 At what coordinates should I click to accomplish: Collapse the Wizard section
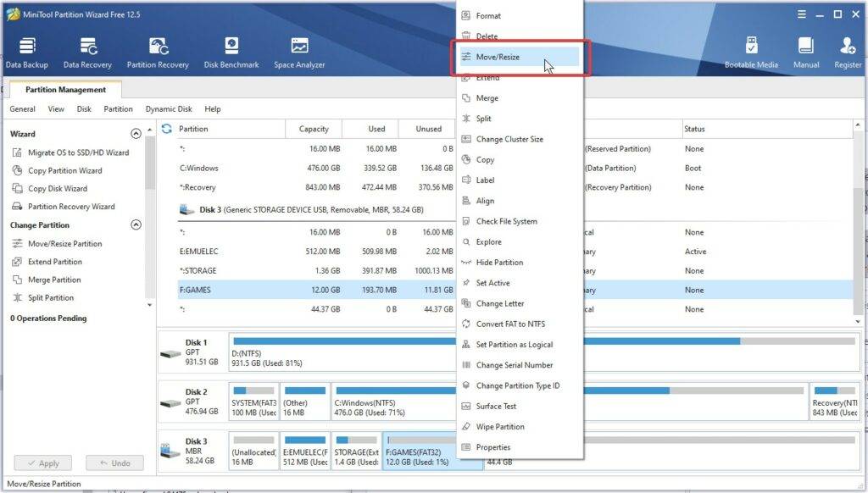(x=136, y=133)
